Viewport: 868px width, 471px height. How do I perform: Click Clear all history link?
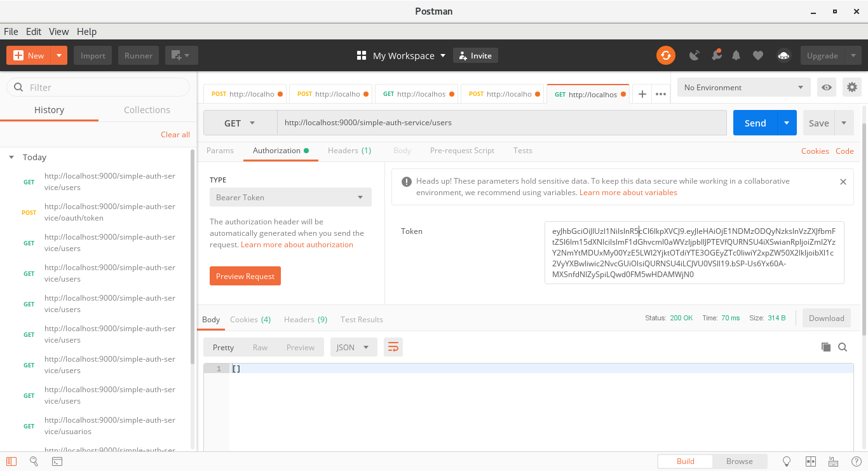point(175,134)
